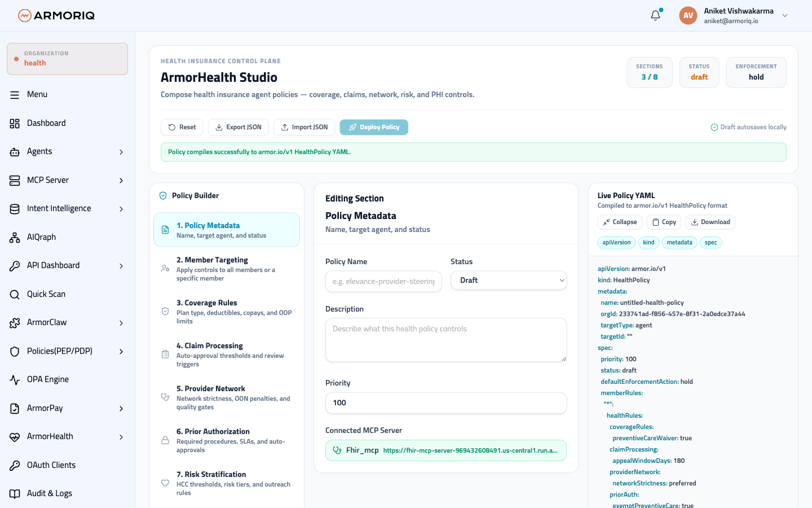This screenshot has height=508, width=812.
Task: Select the 2. Member Targeting section
Action: [227, 269]
